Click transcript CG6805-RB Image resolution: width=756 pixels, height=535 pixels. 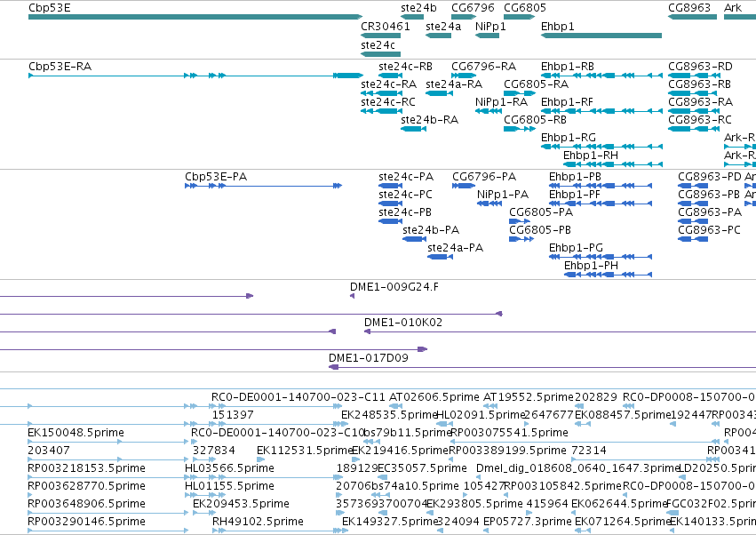click(535, 120)
